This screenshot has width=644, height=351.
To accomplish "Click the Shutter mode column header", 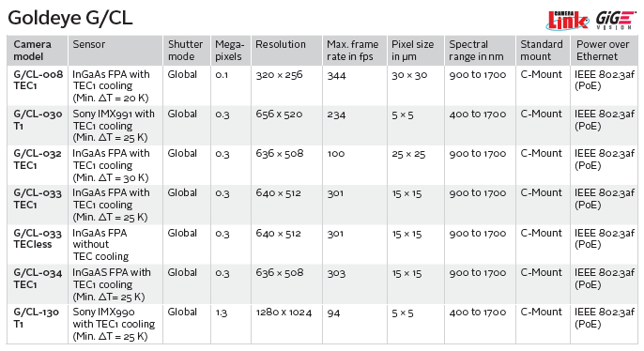I will [x=185, y=51].
